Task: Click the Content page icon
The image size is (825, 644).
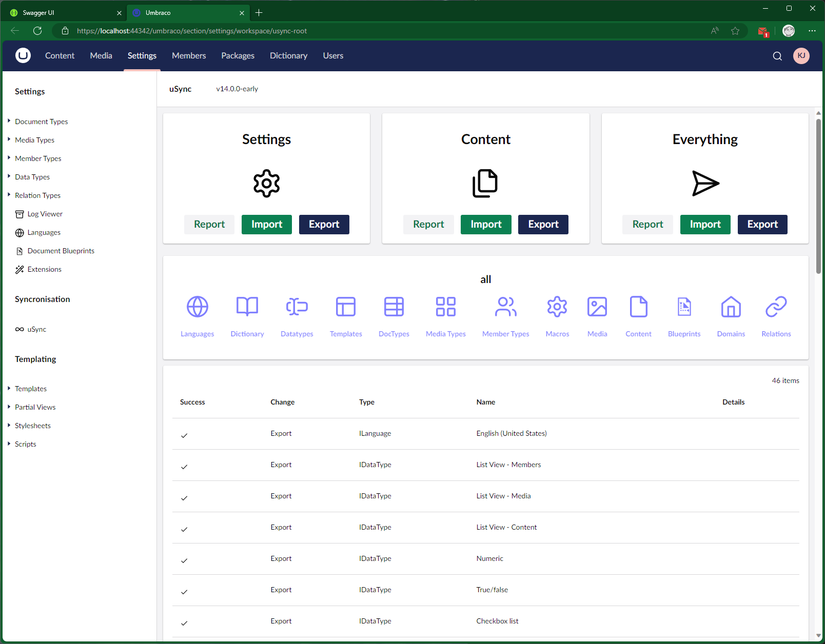Action: (x=639, y=307)
